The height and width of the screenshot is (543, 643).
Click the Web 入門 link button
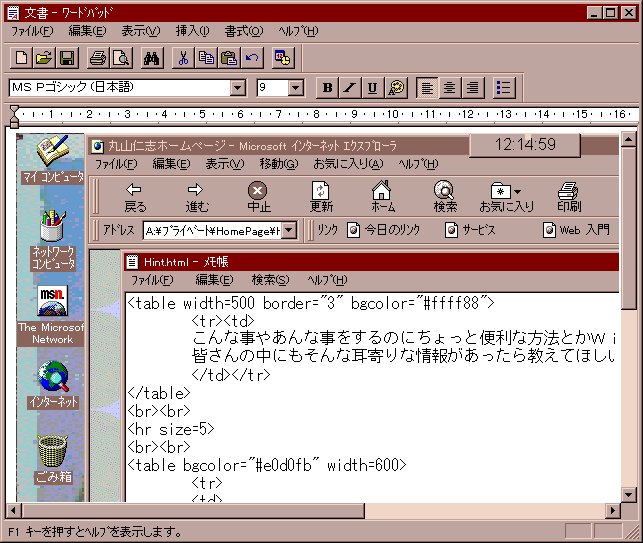click(x=576, y=230)
